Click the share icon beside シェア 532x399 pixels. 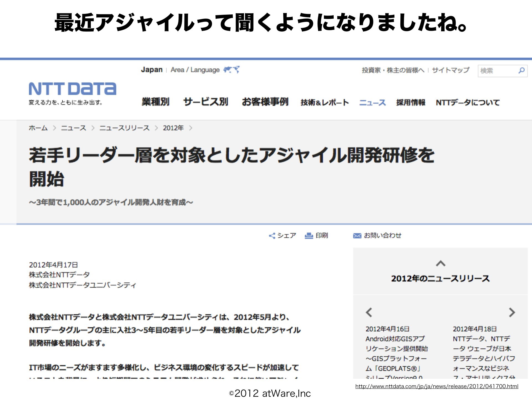pos(272,236)
